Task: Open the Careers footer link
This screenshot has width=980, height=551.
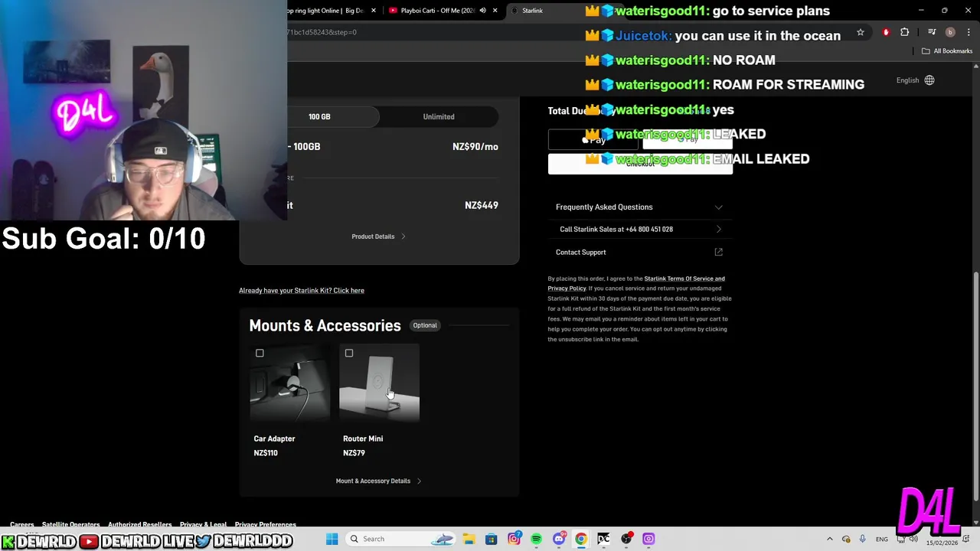Action: pyautogui.click(x=21, y=525)
